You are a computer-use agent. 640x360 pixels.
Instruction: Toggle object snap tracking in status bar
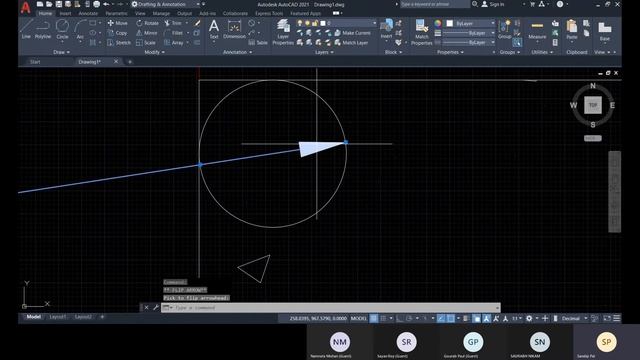click(441, 318)
